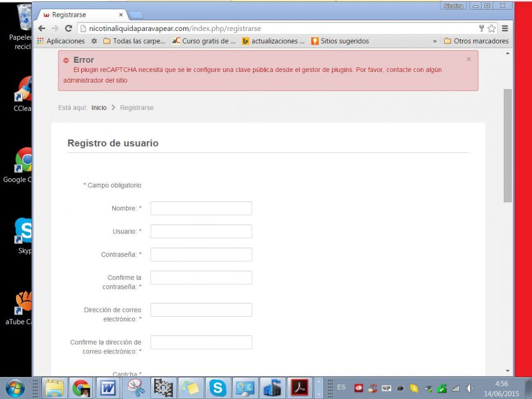Close the Registrarse tab
The height and width of the screenshot is (399, 532).
point(121,15)
